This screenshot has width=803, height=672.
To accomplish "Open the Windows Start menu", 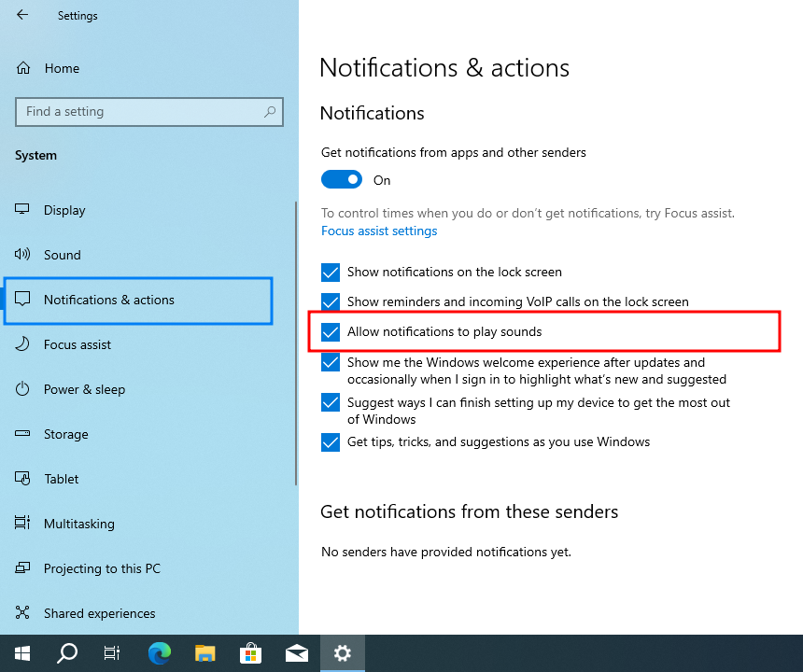I will click(22, 653).
